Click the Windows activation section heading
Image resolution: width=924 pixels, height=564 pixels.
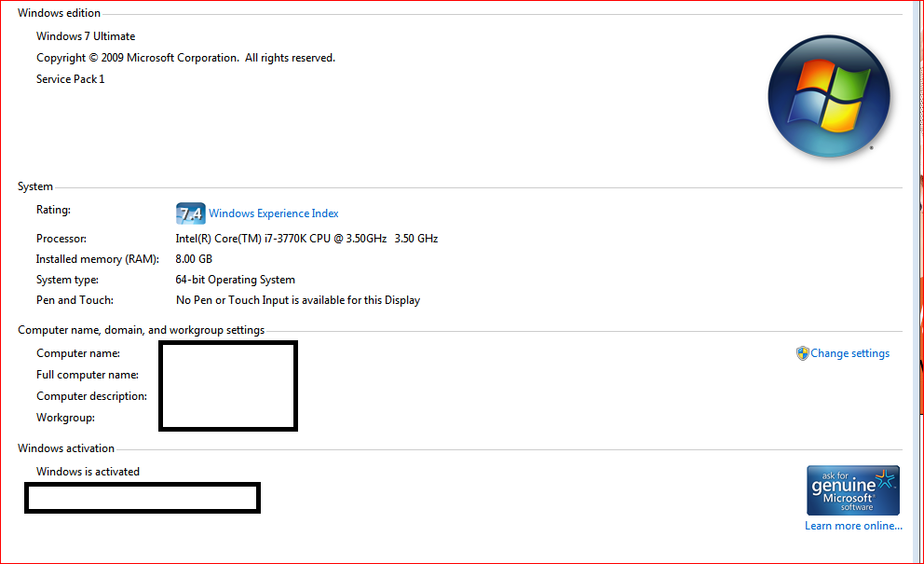coord(66,448)
